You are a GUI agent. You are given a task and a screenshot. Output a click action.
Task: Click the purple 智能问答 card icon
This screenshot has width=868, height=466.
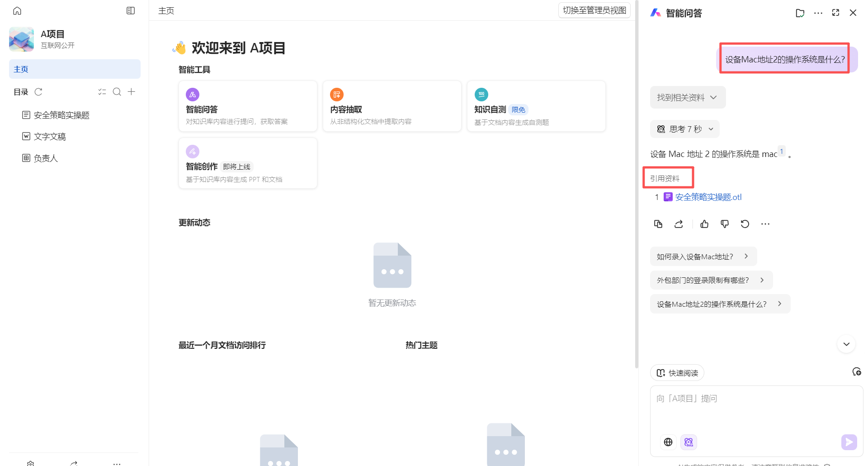[x=193, y=95]
